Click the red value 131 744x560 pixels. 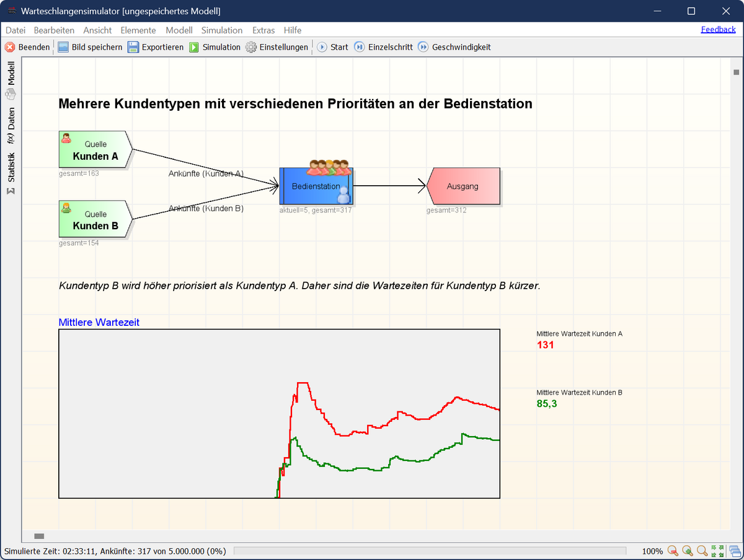tap(546, 345)
